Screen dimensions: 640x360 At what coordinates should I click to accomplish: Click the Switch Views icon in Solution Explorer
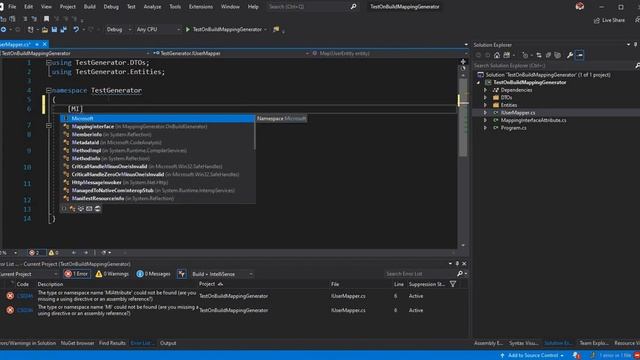pyautogui.click(x=507, y=55)
